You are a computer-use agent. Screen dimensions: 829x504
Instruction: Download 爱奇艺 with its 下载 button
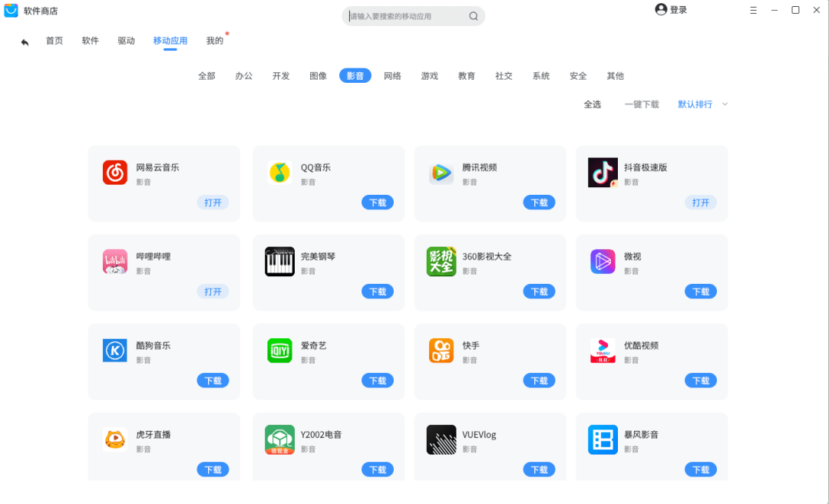(x=378, y=380)
